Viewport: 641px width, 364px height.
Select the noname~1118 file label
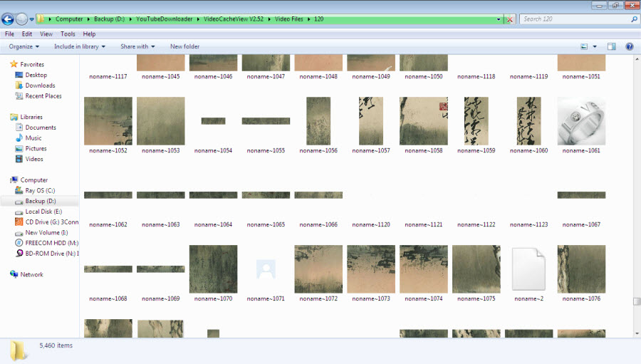coord(476,76)
